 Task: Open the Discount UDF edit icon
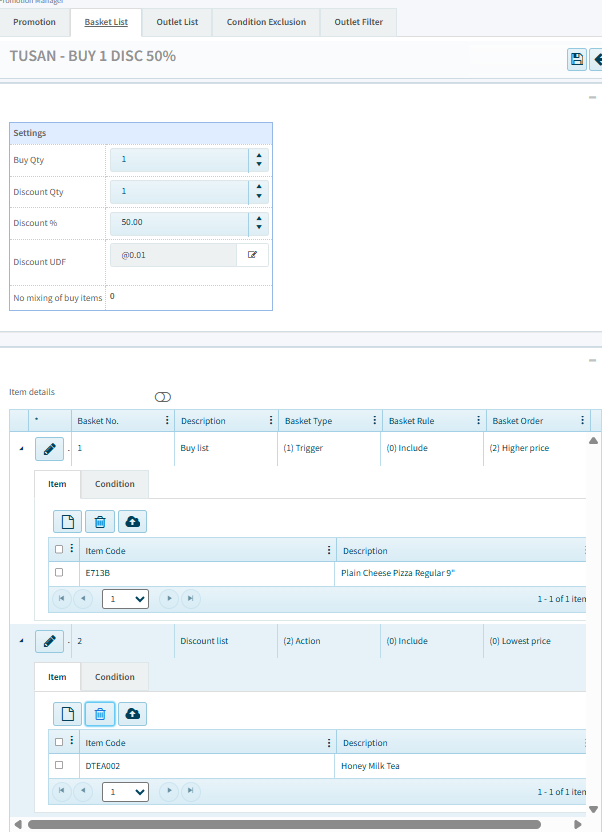pos(252,255)
